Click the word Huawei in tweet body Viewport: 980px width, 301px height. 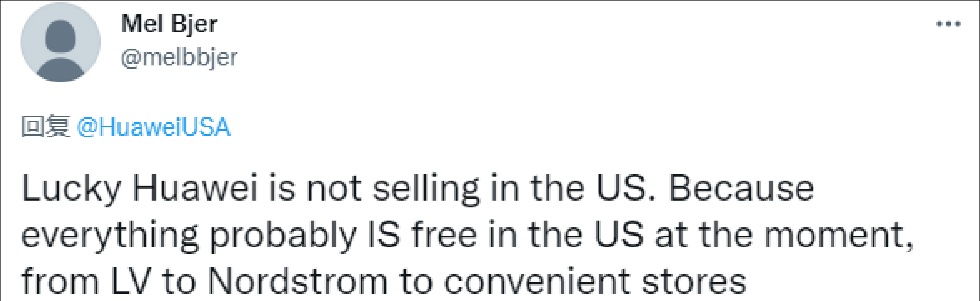195,188
